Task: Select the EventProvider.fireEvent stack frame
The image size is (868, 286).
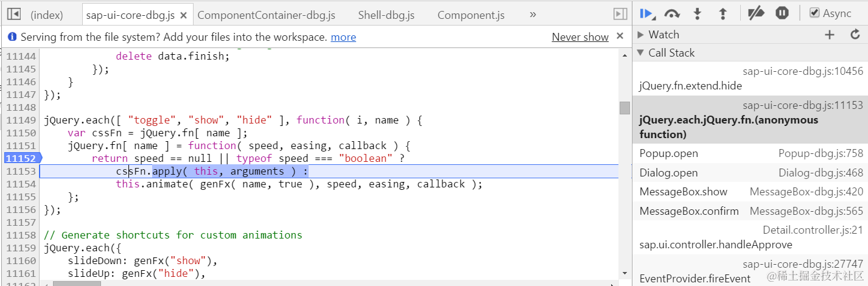Action: [751, 271]
